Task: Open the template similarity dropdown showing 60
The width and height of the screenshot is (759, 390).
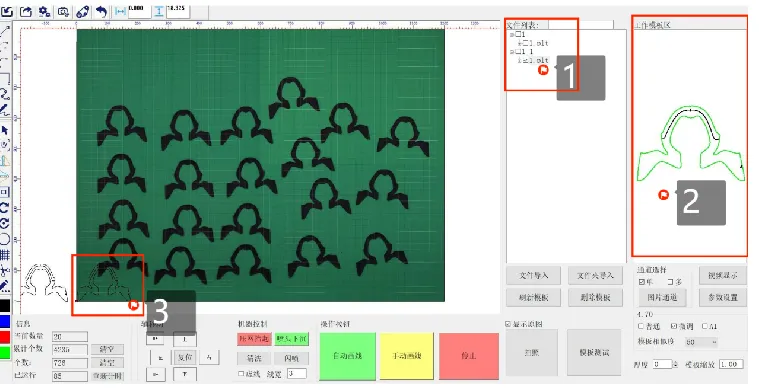Action: [x=701, y=342]
